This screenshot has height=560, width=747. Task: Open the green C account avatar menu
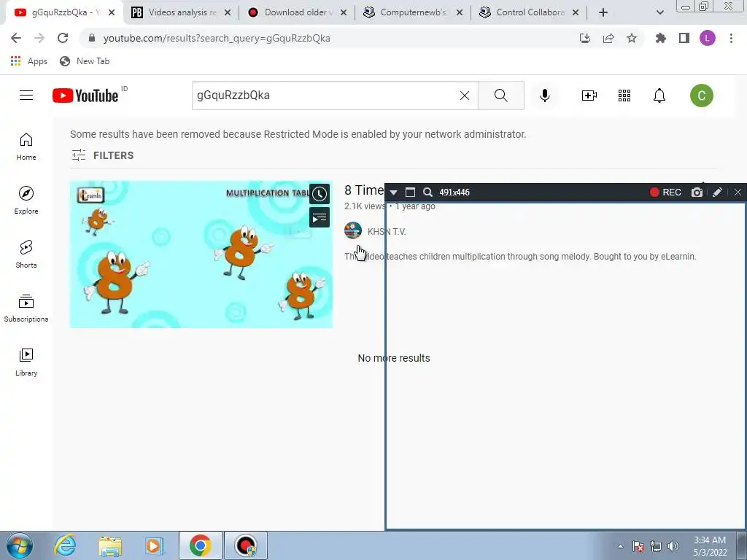click(701, 96)
